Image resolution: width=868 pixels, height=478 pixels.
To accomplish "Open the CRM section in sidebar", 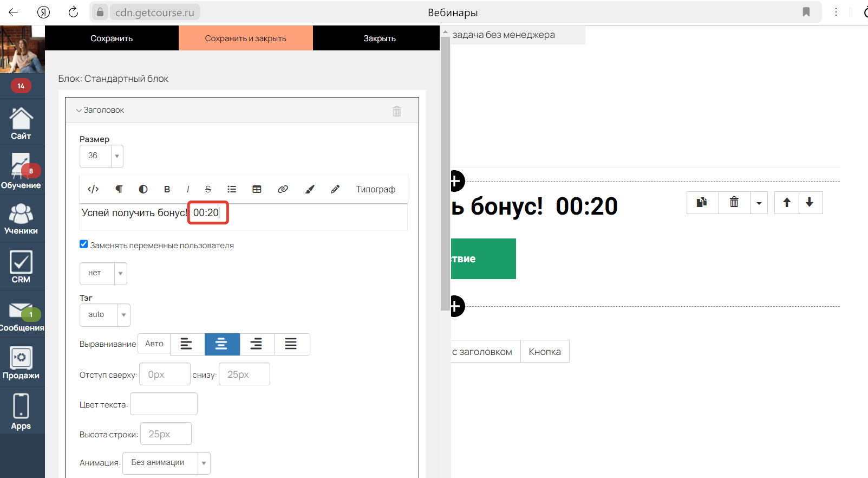I will tap(21, 267).
